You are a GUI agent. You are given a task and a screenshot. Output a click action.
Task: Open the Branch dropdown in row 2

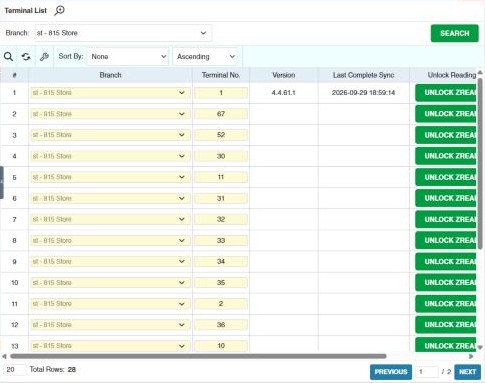[110, 114]
